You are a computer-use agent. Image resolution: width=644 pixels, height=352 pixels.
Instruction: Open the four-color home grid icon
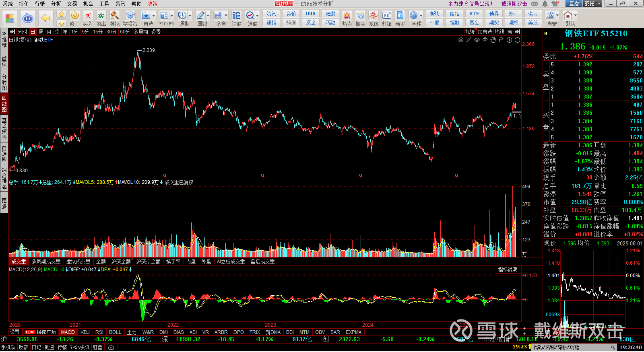tap(10, 18)
